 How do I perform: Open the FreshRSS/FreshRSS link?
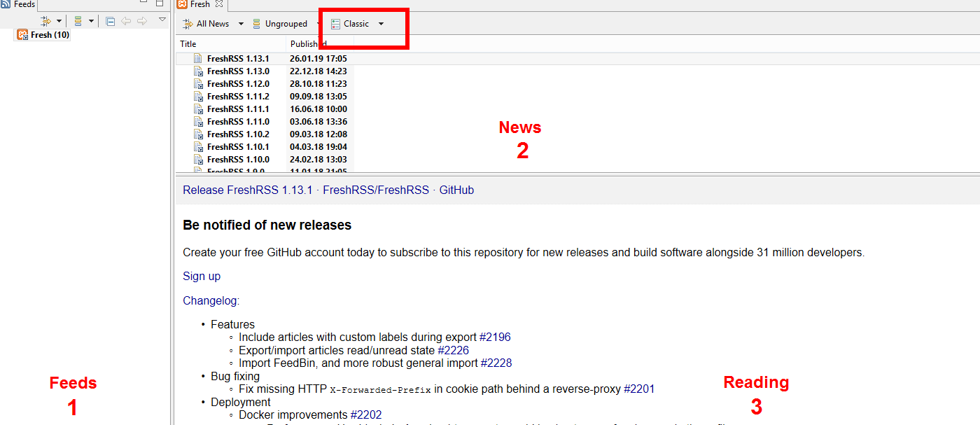376,190
